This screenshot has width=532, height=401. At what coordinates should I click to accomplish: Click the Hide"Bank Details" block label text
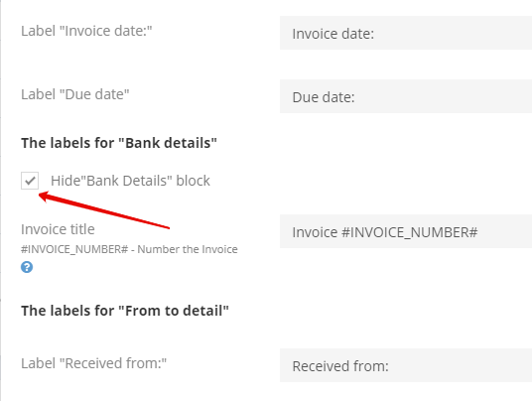(x=130, y=181)
